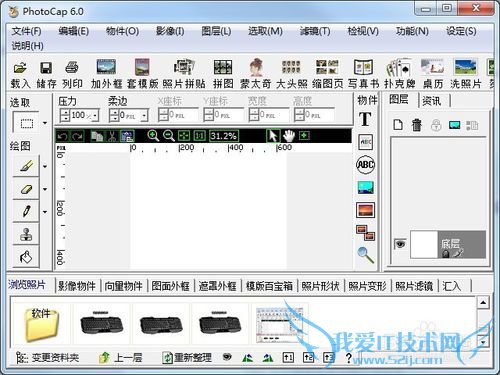This screenshot has width=500, height=375.
Task: Select the brush drawing tool
Action: [x=26, y=166]
